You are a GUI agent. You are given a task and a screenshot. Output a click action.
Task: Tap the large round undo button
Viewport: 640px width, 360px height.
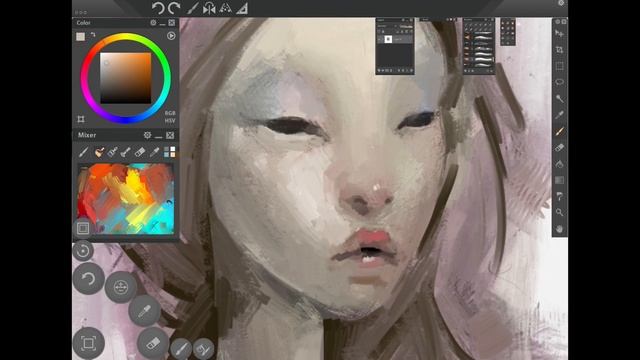89,279
